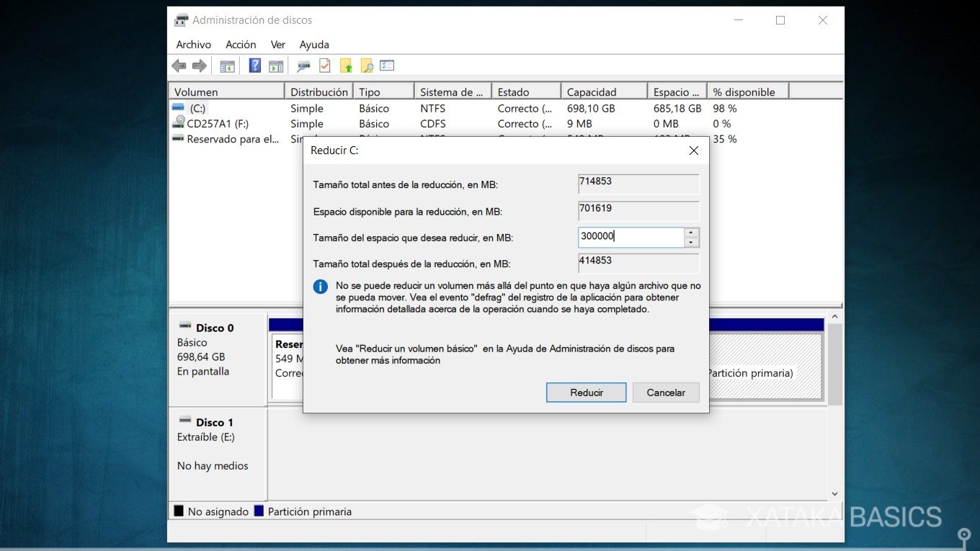Toggle the console tree panel icon
The image size is (980, 551).
(227, 66)
